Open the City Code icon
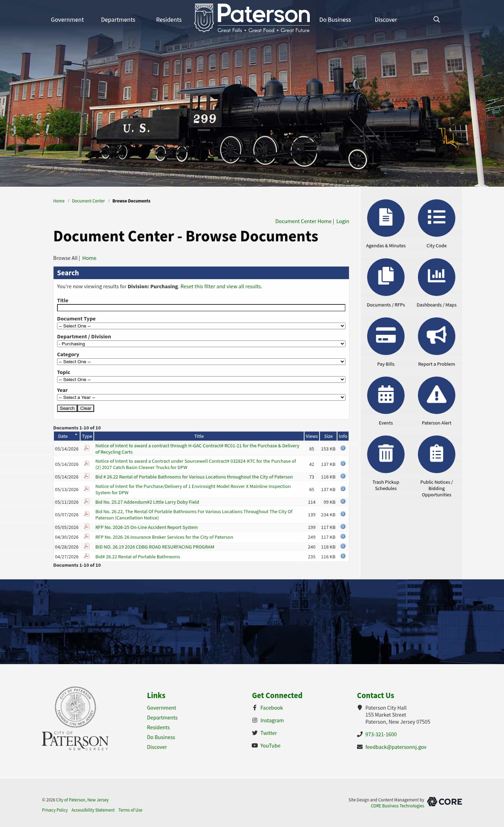The height and width of the screenshot is (827, 504). click(x=436, y=218)
